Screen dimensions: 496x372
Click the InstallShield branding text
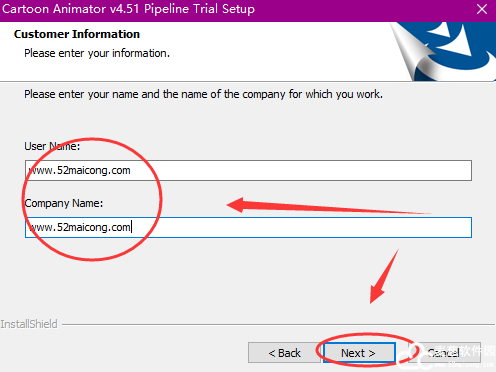point(29,324)
